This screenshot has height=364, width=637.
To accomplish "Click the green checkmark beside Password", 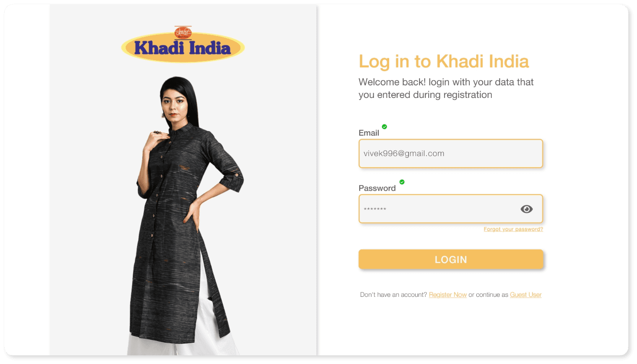I will 402,182.
